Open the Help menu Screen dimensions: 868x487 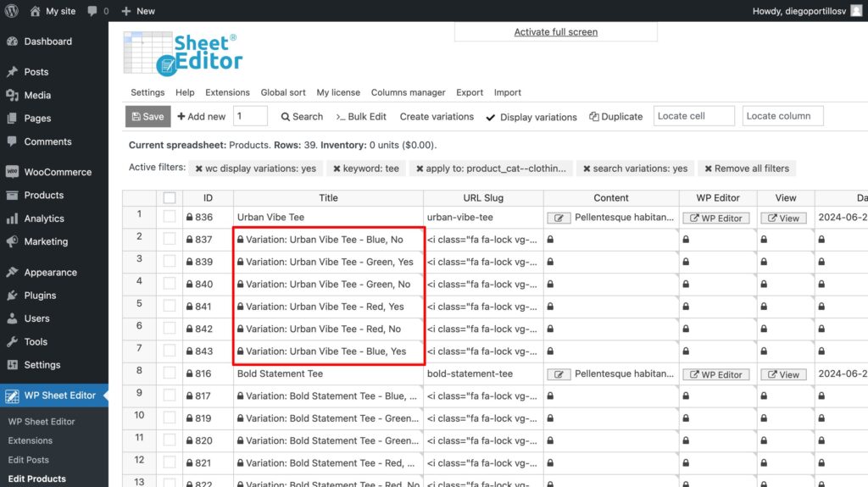(185, 92)
